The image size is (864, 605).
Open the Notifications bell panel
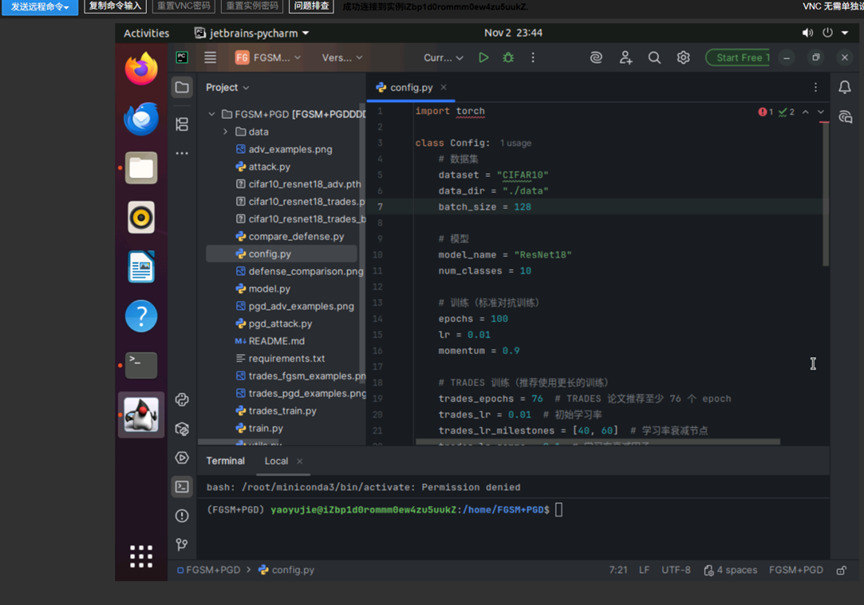845,88
